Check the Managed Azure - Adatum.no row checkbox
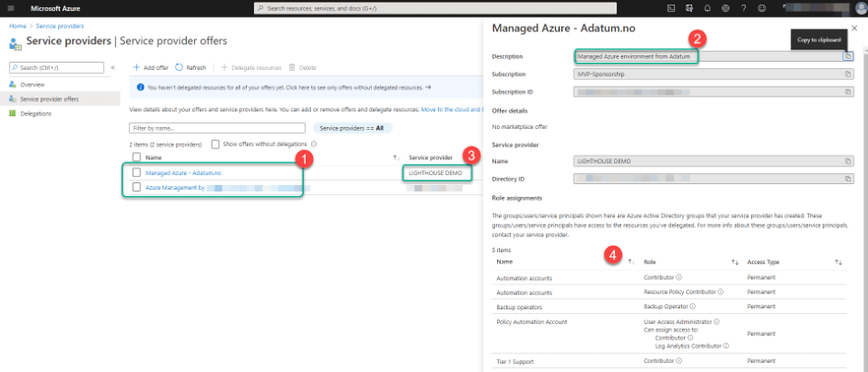 (136, 172)
